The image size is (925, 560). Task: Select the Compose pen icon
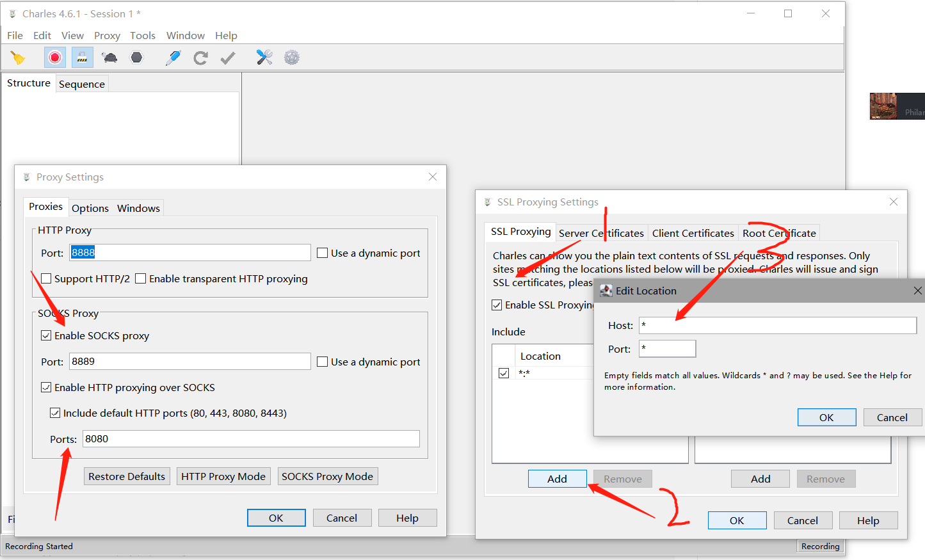pyautogui.click(x=173, y=58)
